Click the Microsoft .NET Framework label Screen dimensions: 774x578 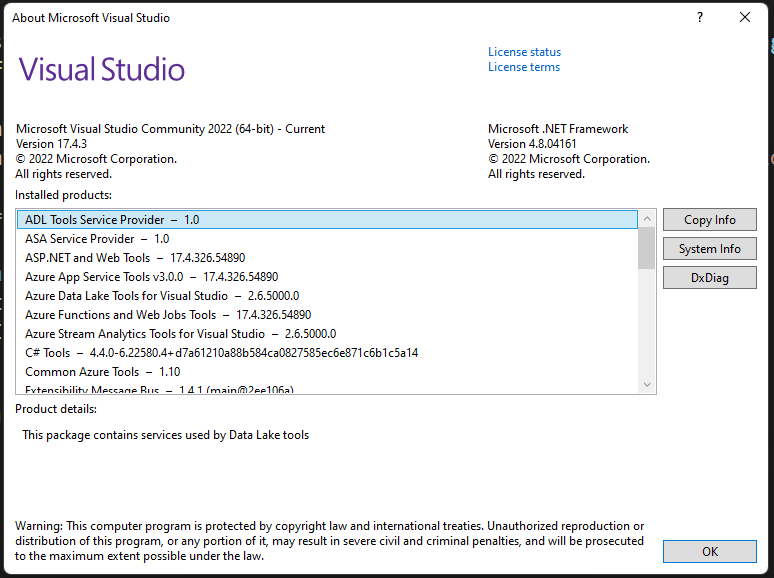pos(558,129)
